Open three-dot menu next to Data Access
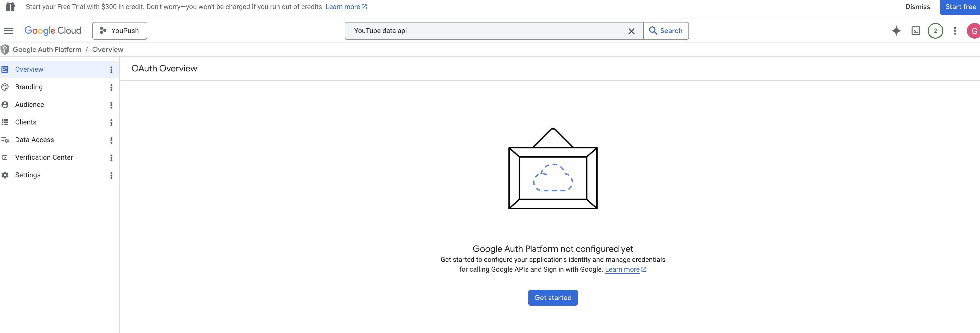 [111, 140]
